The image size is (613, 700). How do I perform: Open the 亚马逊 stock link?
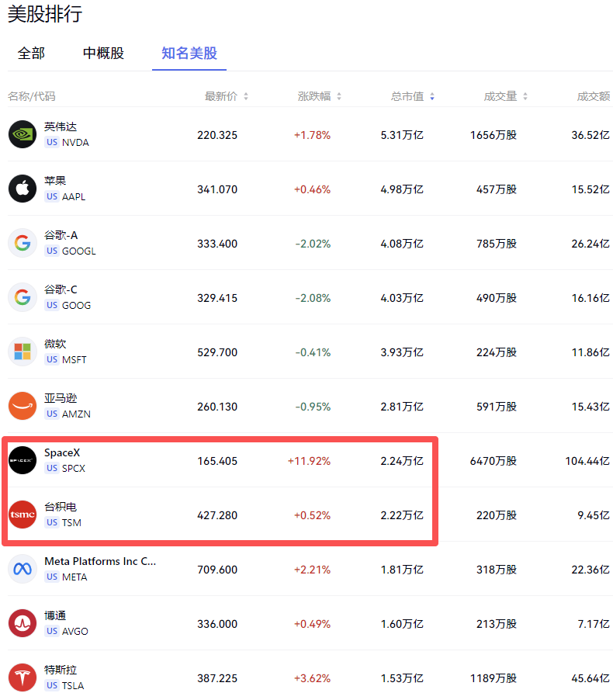pyautogui.click(x=61, y=398)
